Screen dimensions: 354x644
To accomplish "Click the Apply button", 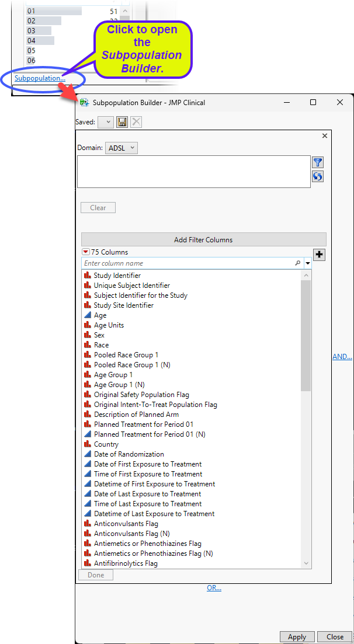I will 297,637.
